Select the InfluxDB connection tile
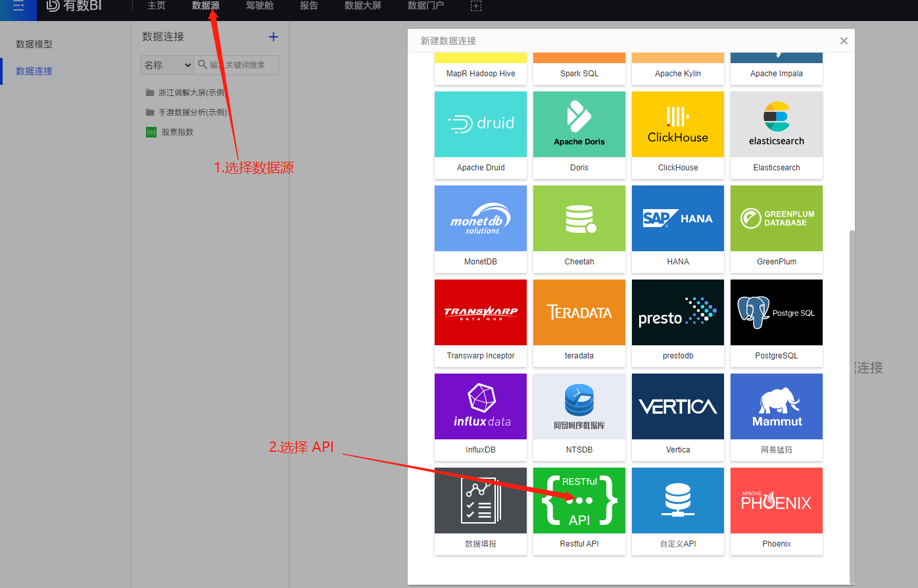This screenshot has height=588, width=918. point(480,416)
